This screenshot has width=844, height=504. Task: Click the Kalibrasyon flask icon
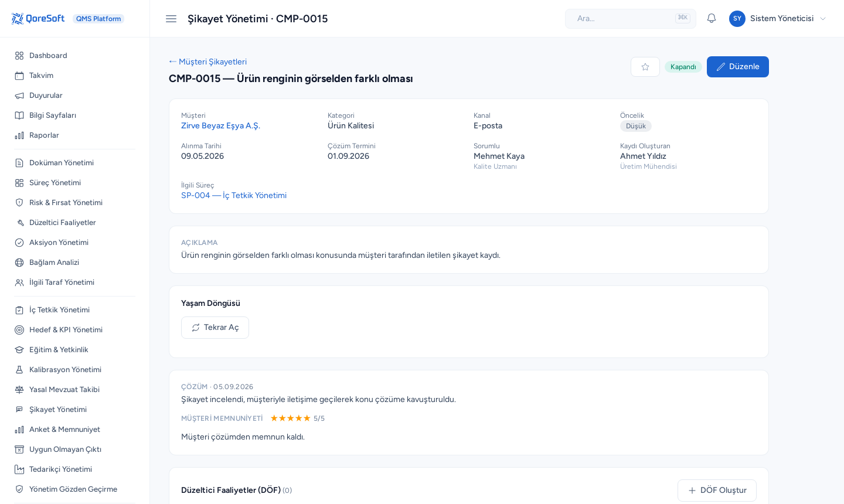click(19, 370)
